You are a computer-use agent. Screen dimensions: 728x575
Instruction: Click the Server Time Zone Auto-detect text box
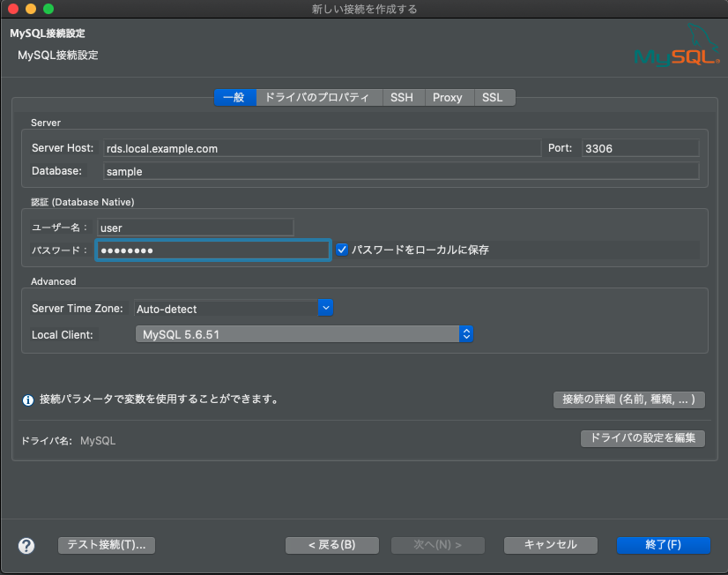click(x=227, y=309)
